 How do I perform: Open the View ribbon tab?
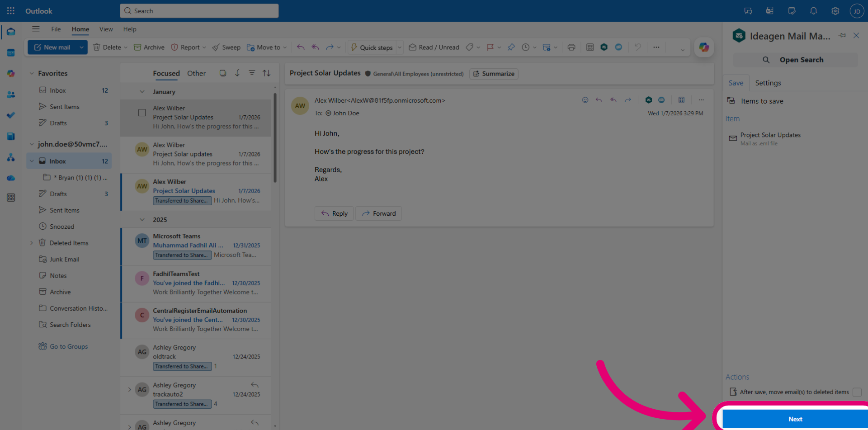[106, 29]
